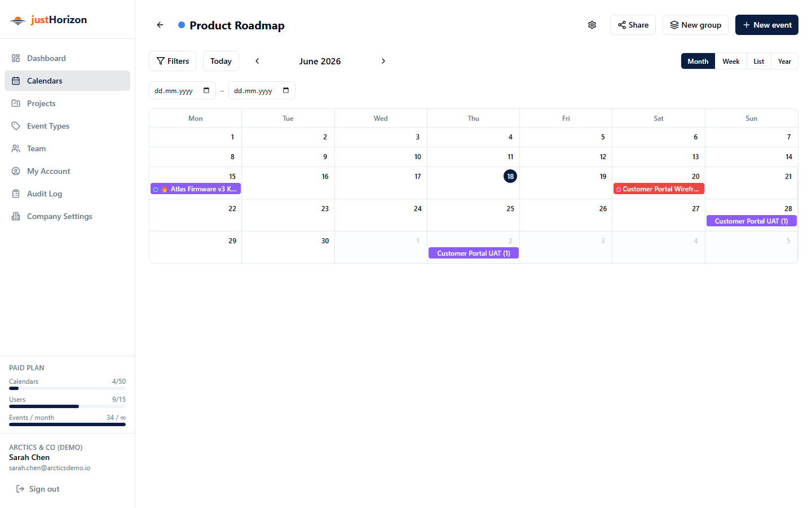Click the Sarah Chen user name

click(x=29, y=457)
